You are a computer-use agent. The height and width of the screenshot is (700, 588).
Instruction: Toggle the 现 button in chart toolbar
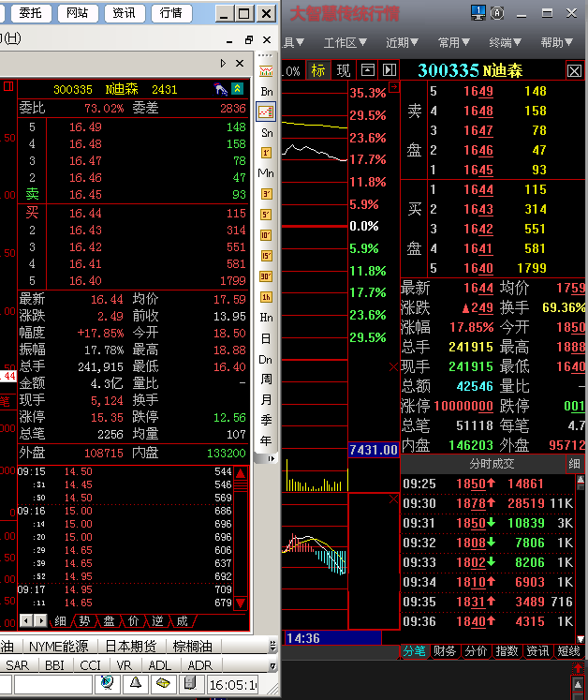[x=343, y=70]
